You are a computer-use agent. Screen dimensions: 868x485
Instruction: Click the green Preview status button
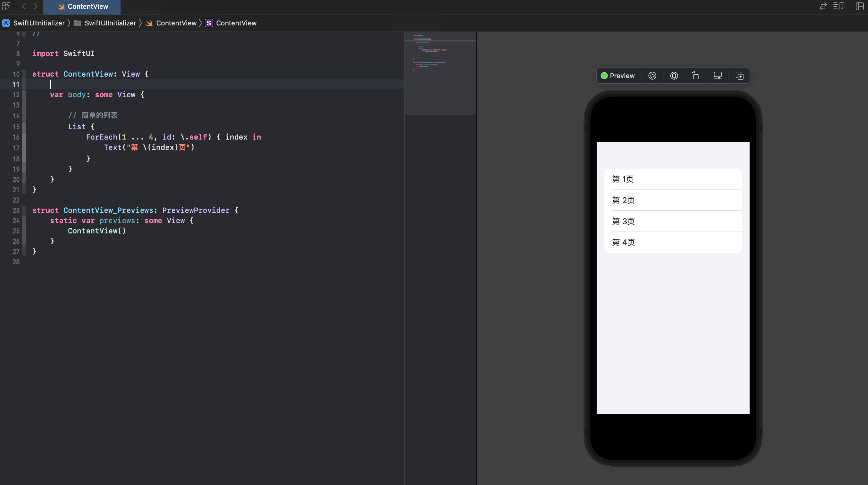point(618,76)
